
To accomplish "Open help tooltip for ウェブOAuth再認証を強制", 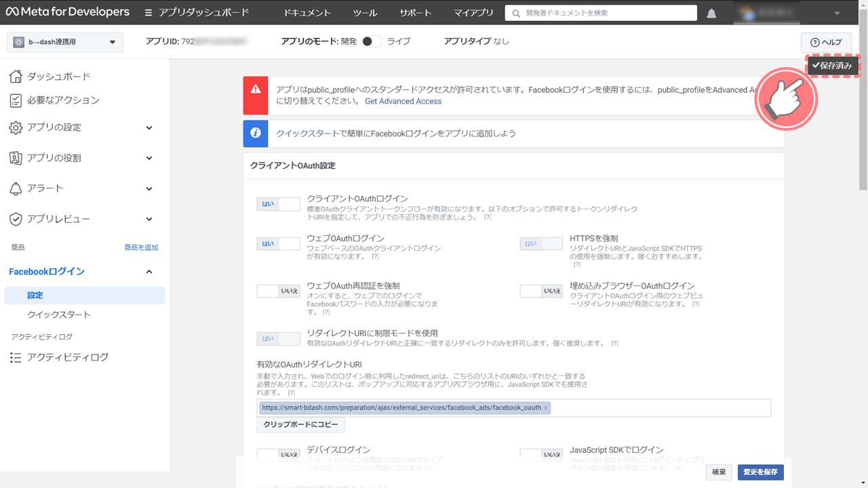I will tap(326, 312).
